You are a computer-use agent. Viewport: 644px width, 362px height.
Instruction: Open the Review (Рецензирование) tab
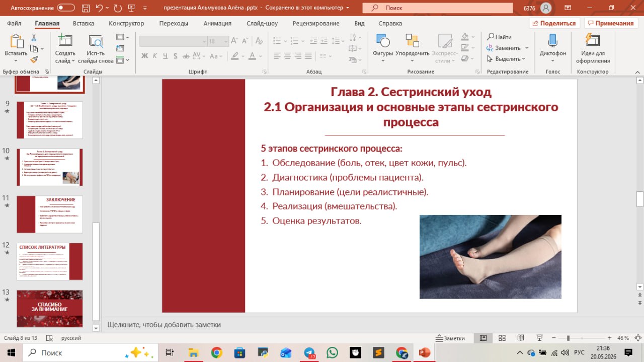point(316,23)
